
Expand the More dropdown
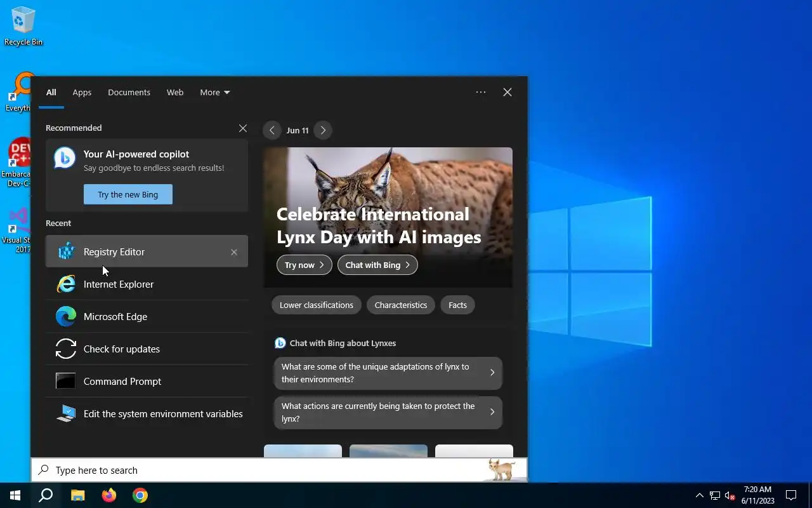tap(214, 92)
